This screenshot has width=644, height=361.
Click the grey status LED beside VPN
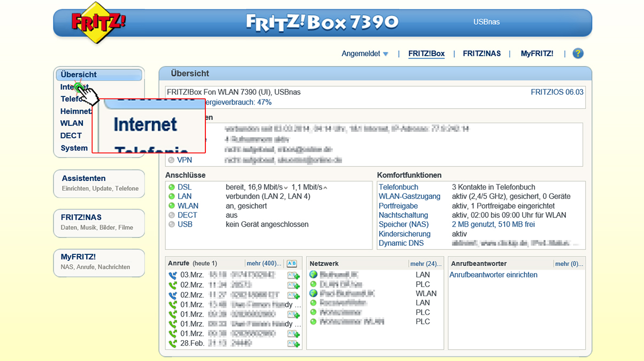point(171,160)
